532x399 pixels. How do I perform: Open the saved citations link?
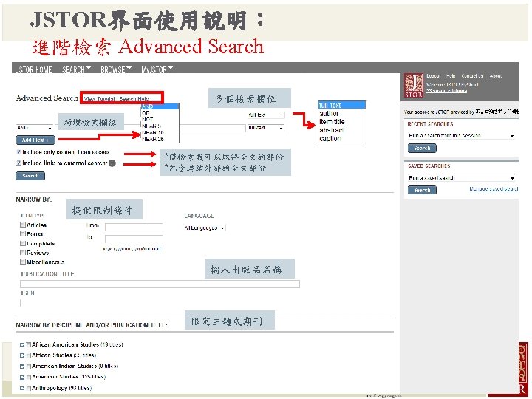click(446, 91)
